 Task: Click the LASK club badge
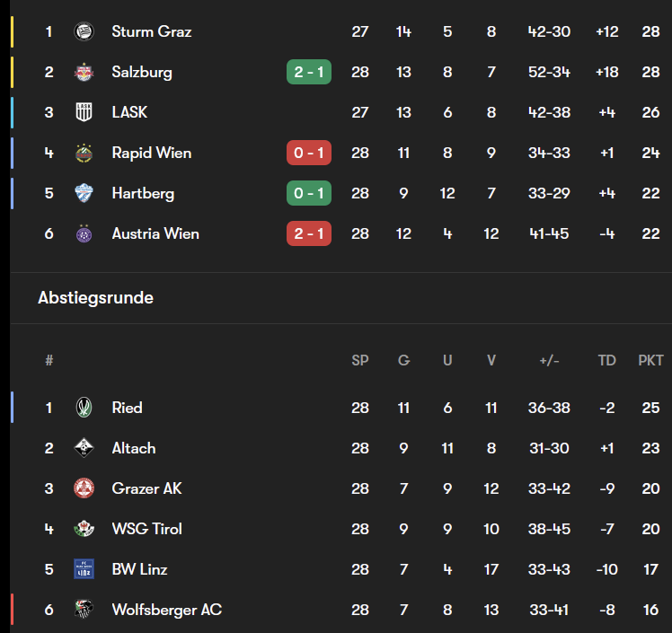pyautogui.click(x=84, y=112)
